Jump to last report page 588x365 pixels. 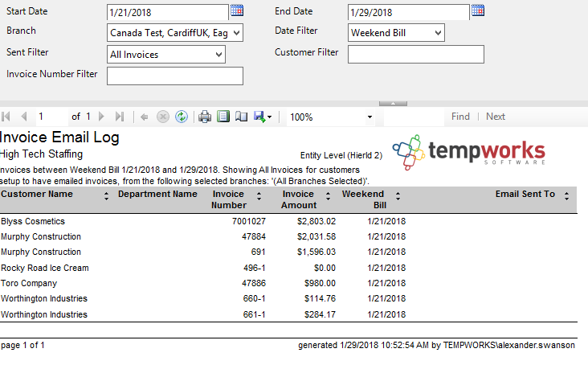(119, 117)
